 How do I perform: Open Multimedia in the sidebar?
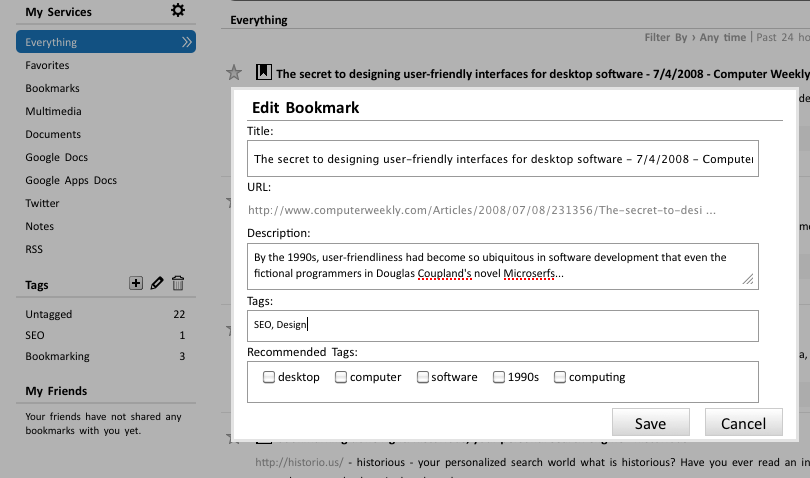coord(53,111)
